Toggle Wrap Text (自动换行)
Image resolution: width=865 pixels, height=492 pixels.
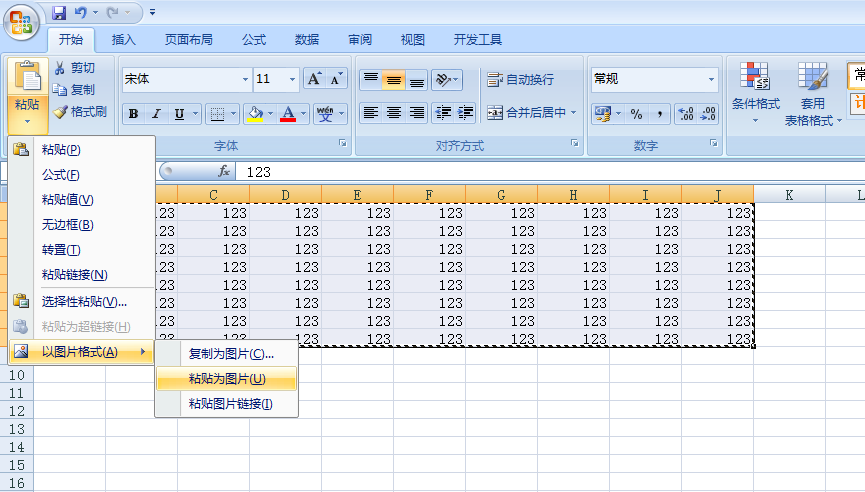(x=520, y=80)
